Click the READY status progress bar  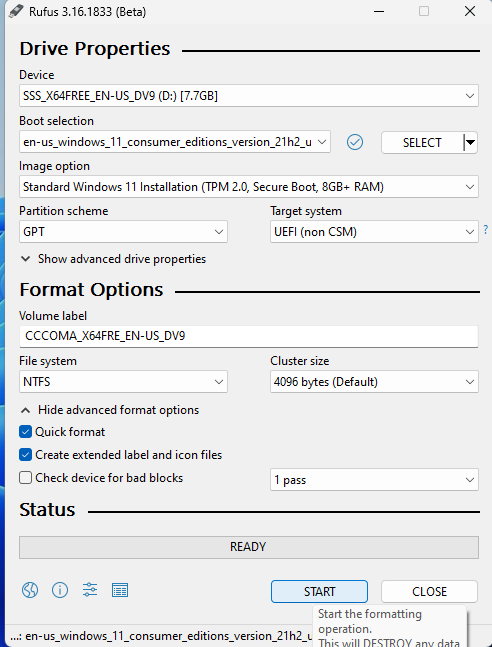pos(248,547)
